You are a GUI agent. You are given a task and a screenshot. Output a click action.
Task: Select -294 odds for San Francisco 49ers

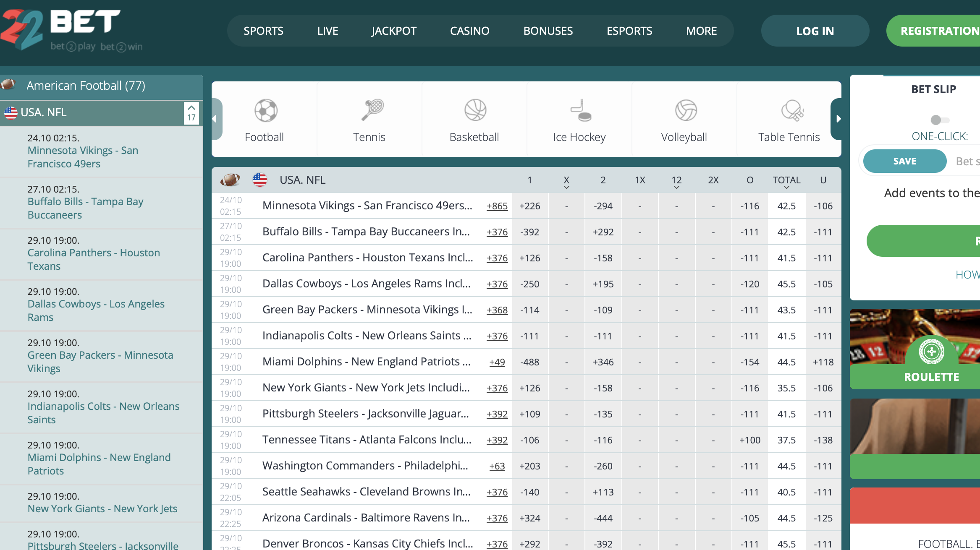[x=603, y=206]
